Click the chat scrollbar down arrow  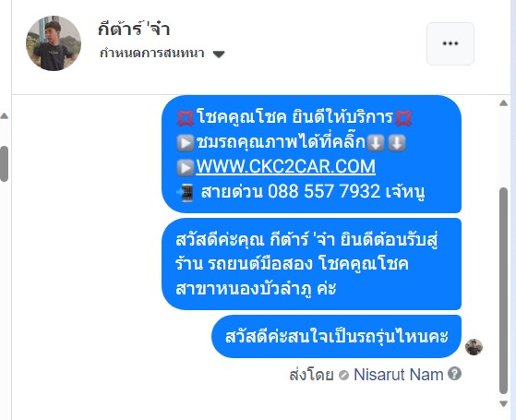pos(503,403)
